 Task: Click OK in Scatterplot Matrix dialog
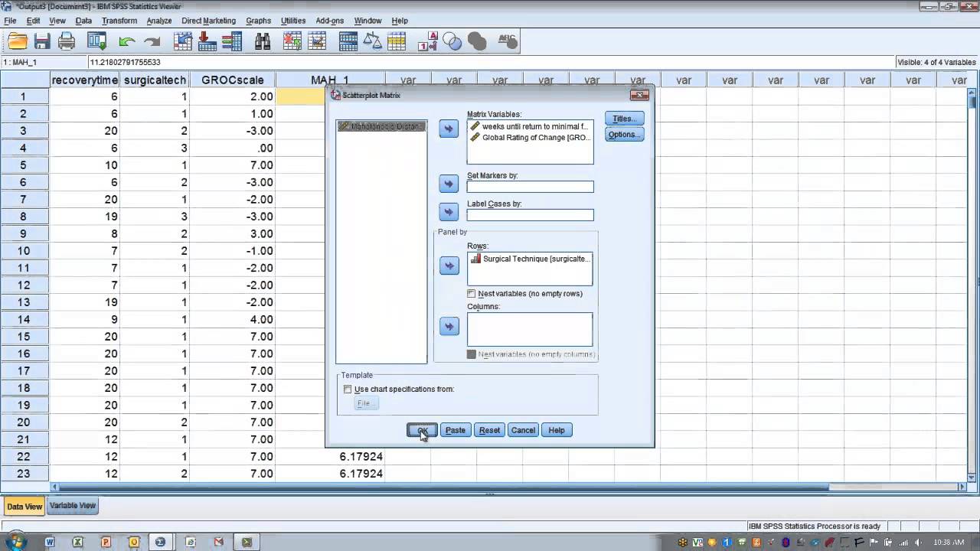422,430
